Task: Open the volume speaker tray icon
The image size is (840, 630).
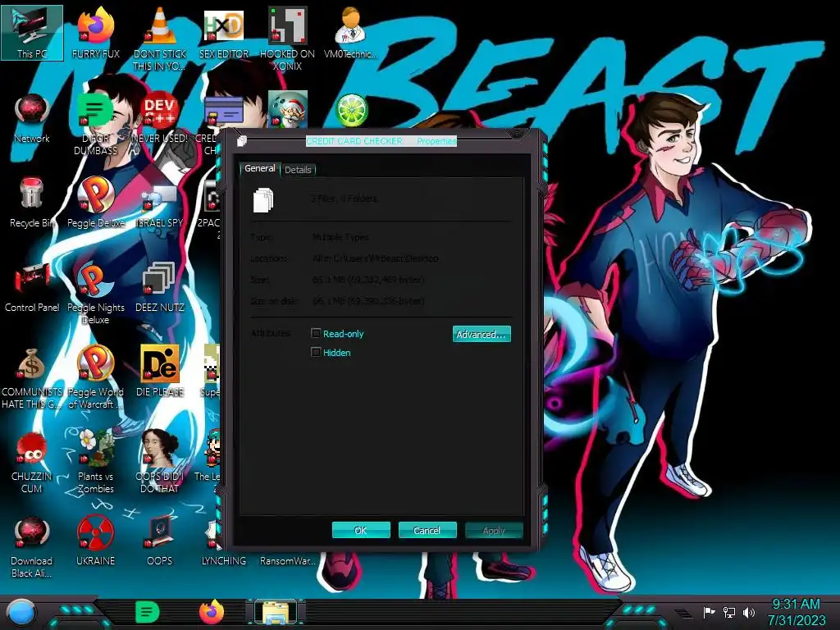Action: coord(749,612)
